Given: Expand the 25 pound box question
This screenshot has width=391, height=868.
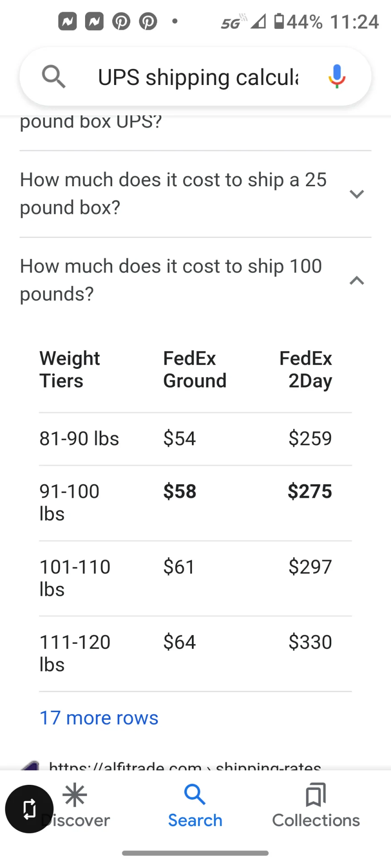Looking at the screenshot, I should (x=195, y=194).
